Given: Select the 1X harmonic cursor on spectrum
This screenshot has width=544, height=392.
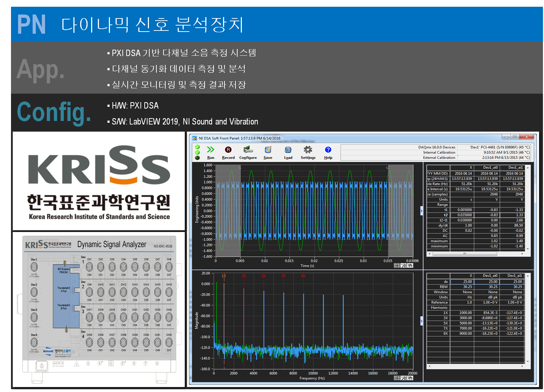Looking at the screenshot, I should [224, 321].
